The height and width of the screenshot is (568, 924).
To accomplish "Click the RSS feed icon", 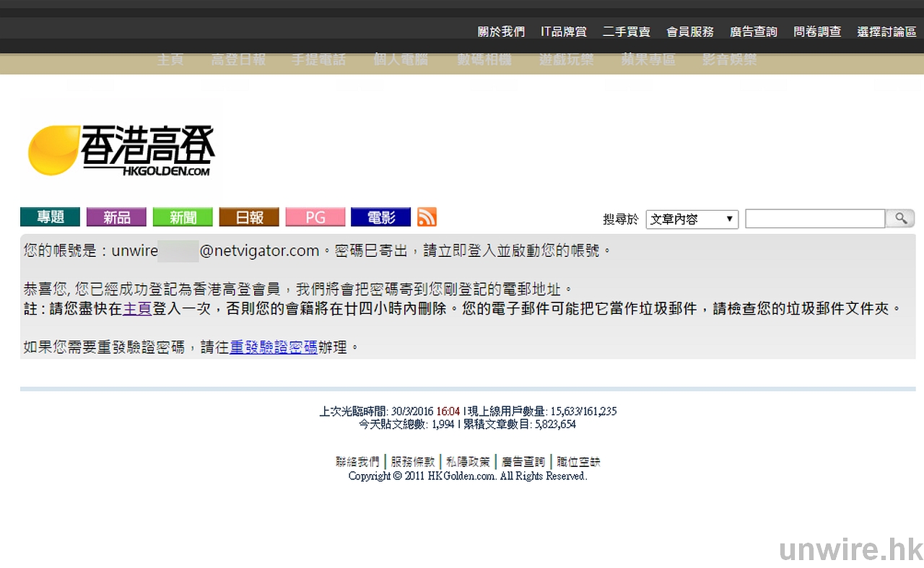I will click(427, 217).
